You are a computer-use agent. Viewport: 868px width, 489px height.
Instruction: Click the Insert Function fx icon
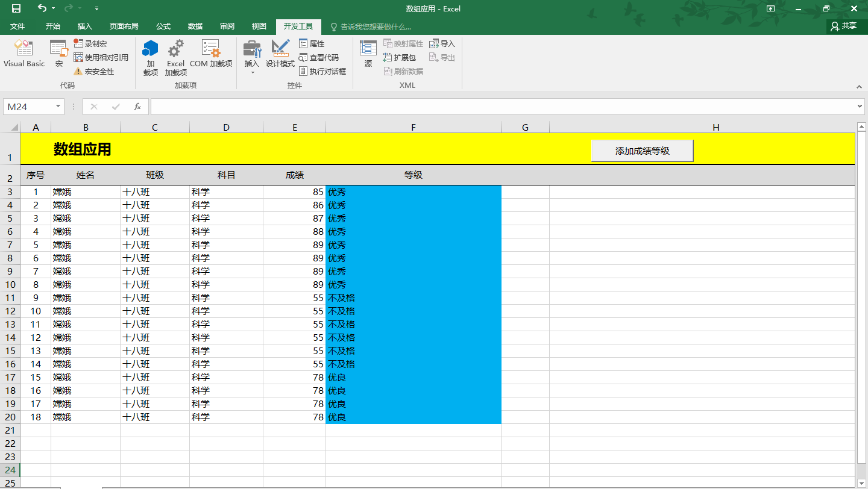(137, 107)
